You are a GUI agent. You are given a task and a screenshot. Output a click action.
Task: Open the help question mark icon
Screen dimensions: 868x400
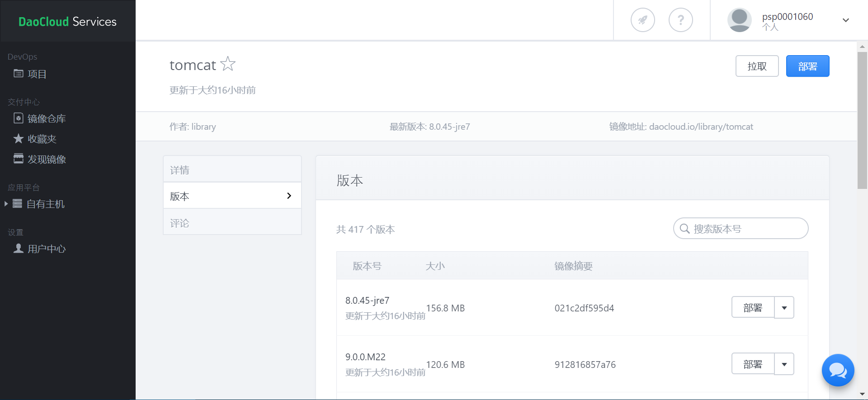(680, 20)
